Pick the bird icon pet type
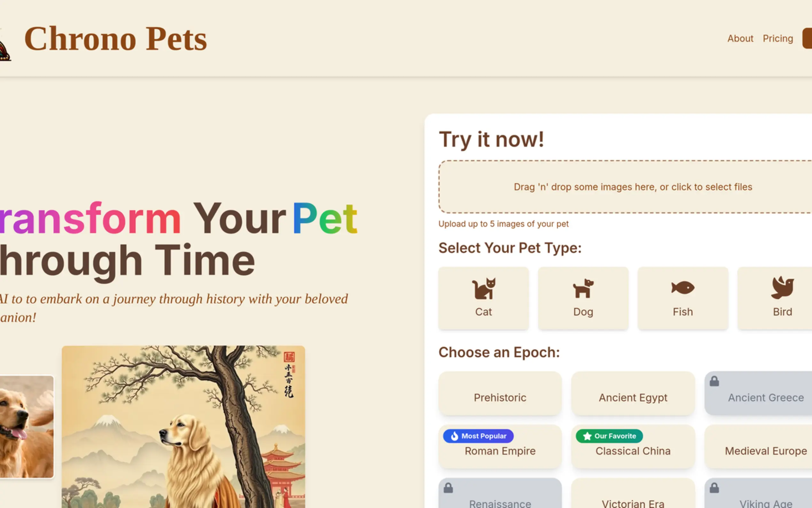812x508 pixels. coord(782,288)
